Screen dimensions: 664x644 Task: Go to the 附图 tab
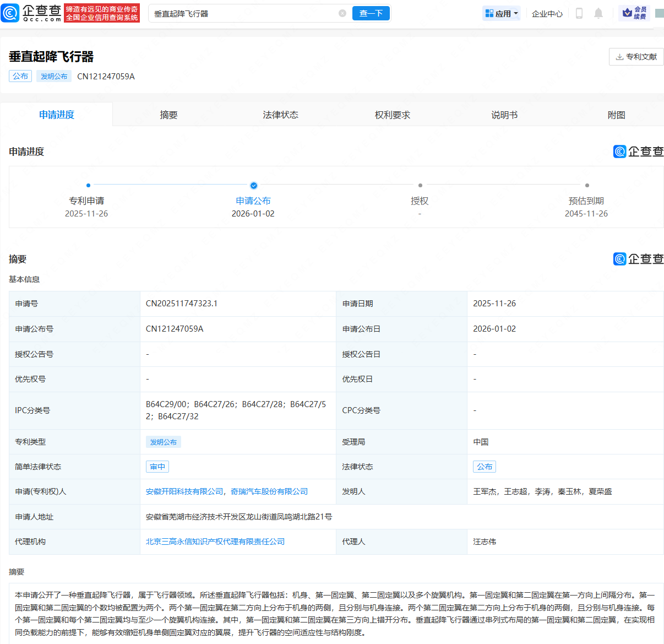click(616, 115)
